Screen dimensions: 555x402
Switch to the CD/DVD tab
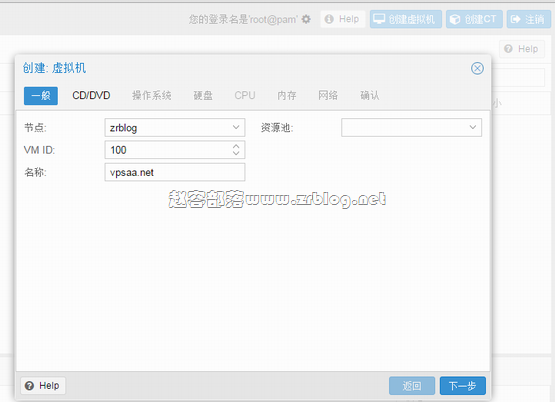tap(91, 96)
